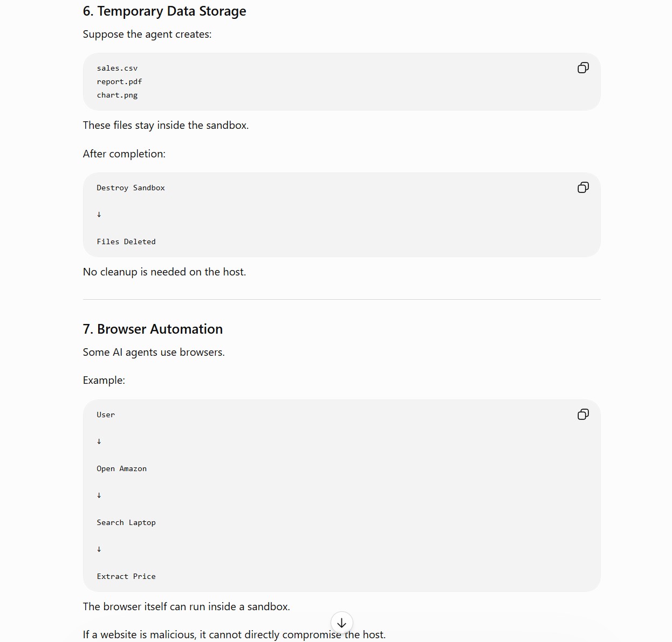The height and width of the screenshot is (642, 672).
Task: Copy the sales.csv file list code block
Action: [583, 68]
